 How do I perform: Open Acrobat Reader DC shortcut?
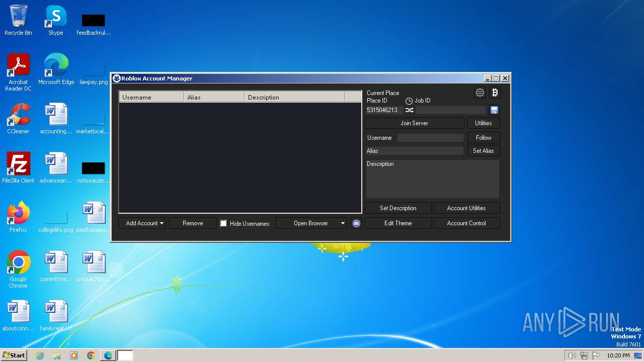click(18, 72)
